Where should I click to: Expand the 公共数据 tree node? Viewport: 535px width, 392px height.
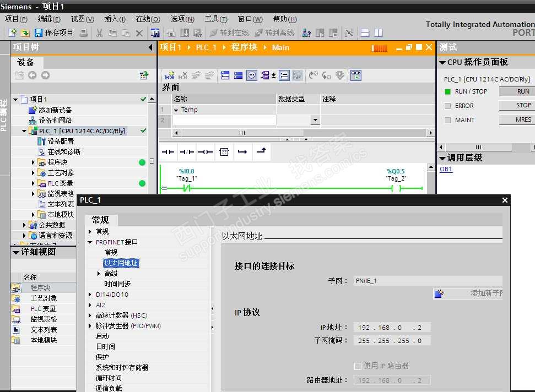pos(24,225)
